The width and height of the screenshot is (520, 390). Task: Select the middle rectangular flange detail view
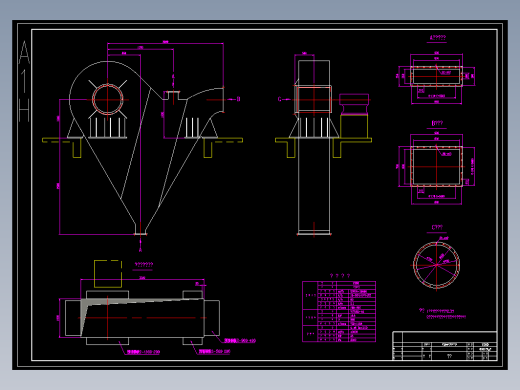click(437, 167)
